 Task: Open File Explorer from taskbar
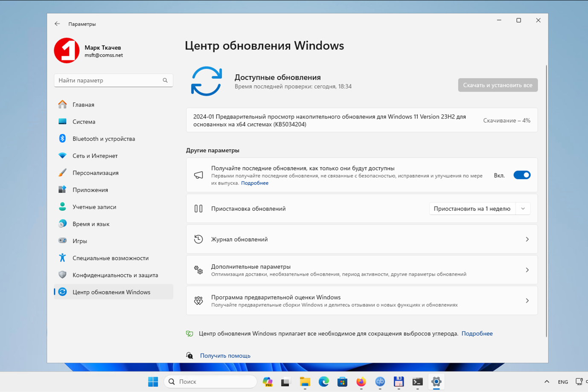click(x=305, y=382)
